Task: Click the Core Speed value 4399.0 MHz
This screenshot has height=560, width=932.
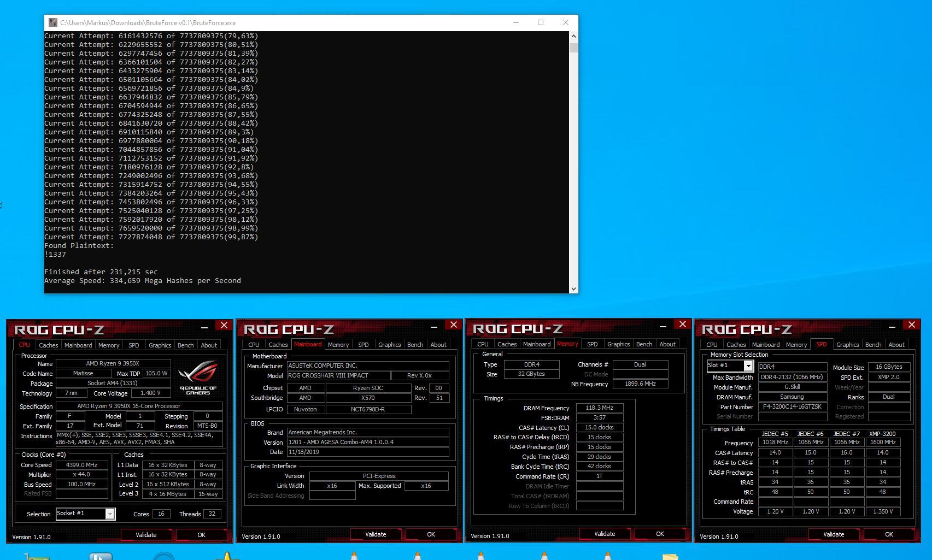Action: click(82, 465)
